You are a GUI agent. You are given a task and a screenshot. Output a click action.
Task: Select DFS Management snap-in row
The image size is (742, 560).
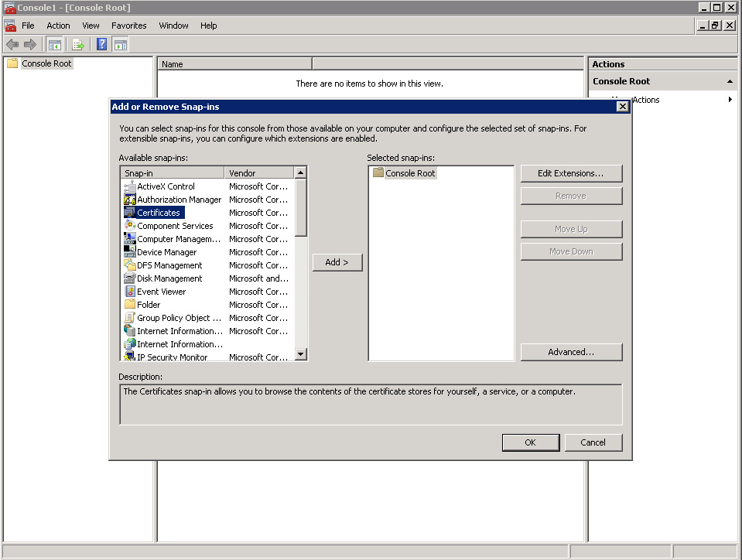coord(206,265)
